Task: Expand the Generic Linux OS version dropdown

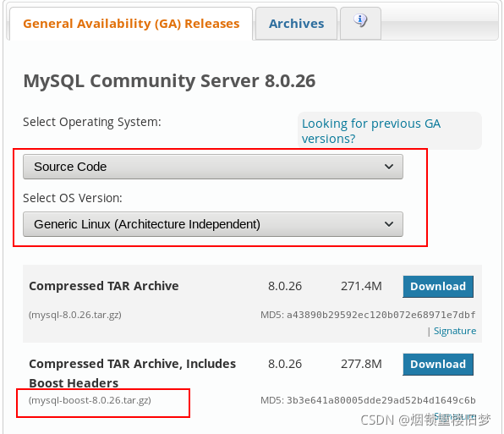Action: pos(213,224)
